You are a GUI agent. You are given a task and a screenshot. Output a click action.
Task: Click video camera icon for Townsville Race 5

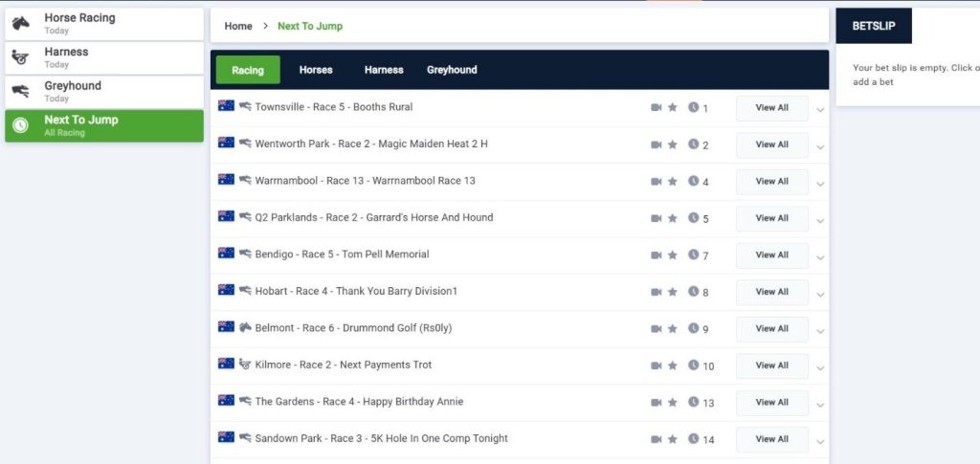[x=656, y=107]
